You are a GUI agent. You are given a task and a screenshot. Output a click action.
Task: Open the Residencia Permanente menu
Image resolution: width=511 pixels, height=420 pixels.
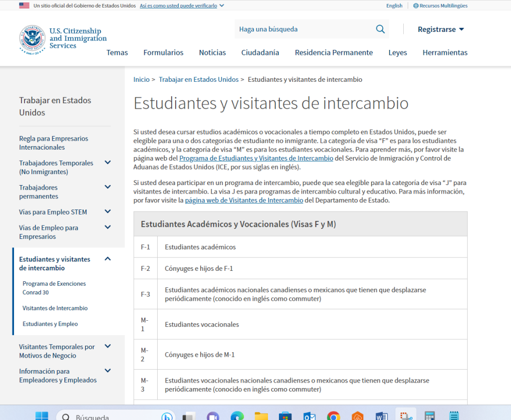coord(334,52)
